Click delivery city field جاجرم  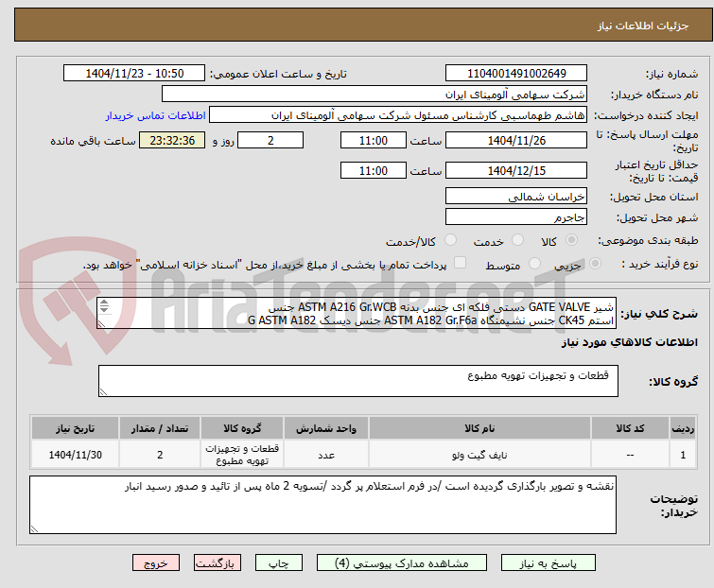(516, 217)
